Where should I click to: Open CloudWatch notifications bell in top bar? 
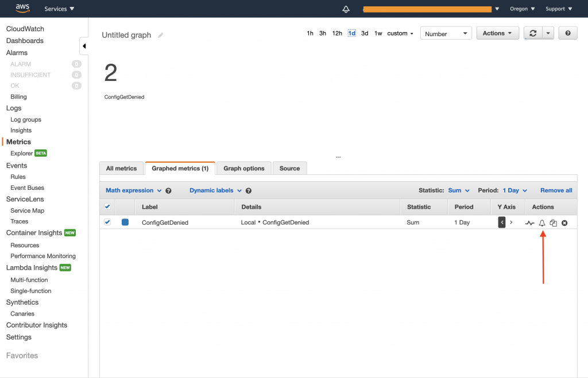pos(345,9)
